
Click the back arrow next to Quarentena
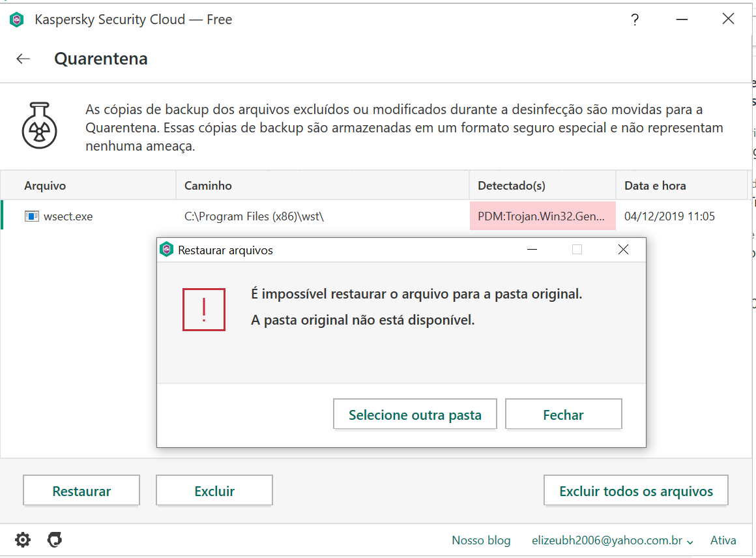pyautogui.click(x=23, y=59)
